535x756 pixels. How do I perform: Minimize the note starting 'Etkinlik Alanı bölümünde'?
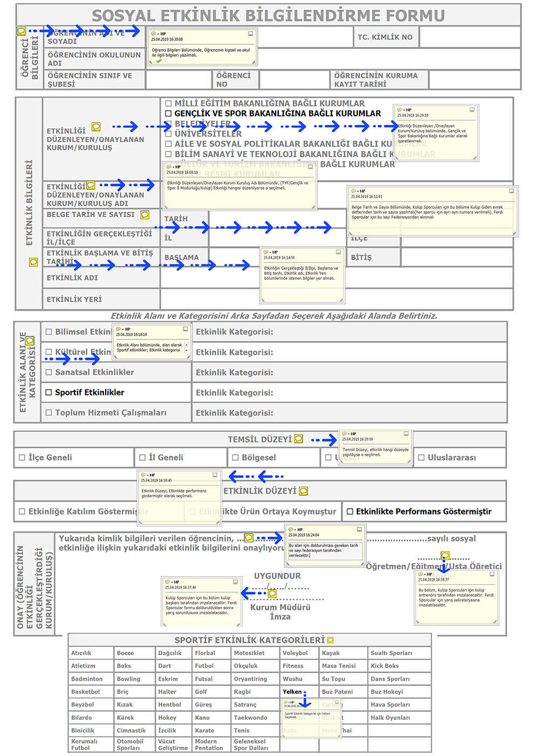coord(185,329)
